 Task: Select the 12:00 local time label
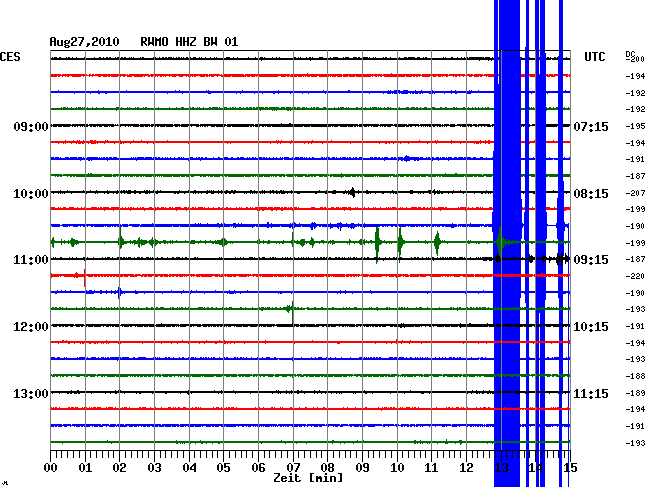click(31, 327)
